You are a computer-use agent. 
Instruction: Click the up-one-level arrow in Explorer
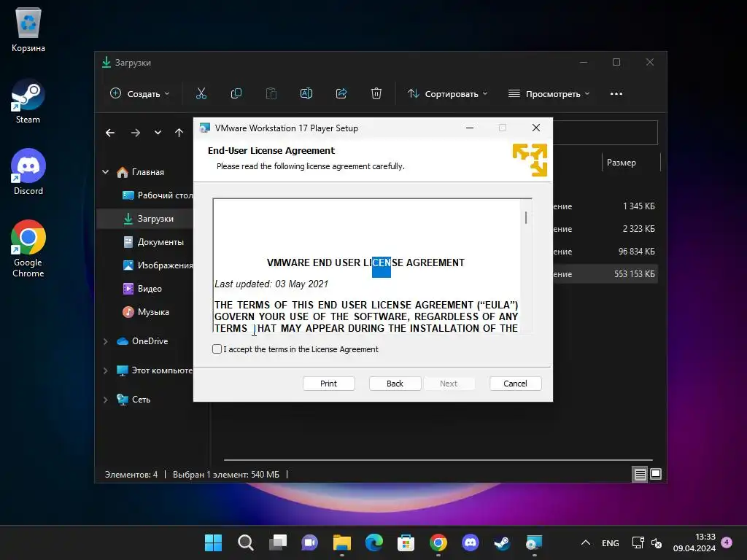point(179,133)
